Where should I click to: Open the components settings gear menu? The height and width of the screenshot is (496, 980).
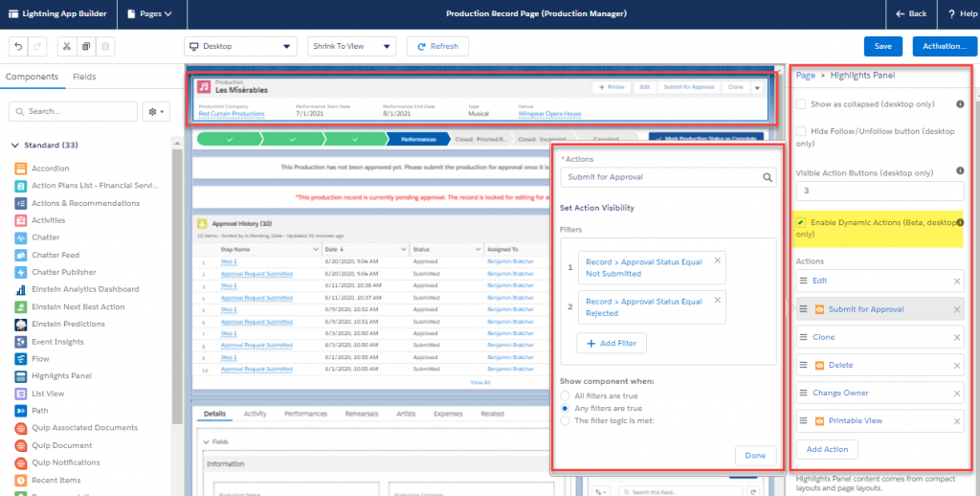[x=154, y=112]
